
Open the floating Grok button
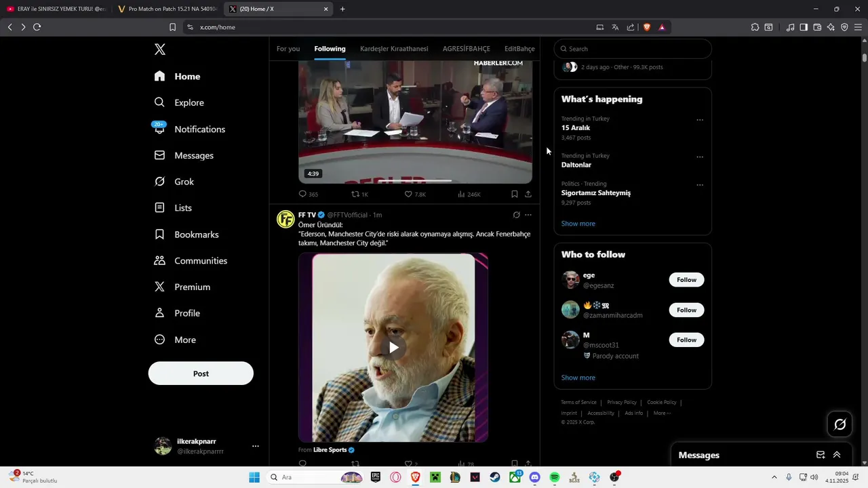(x=840, y=424)
